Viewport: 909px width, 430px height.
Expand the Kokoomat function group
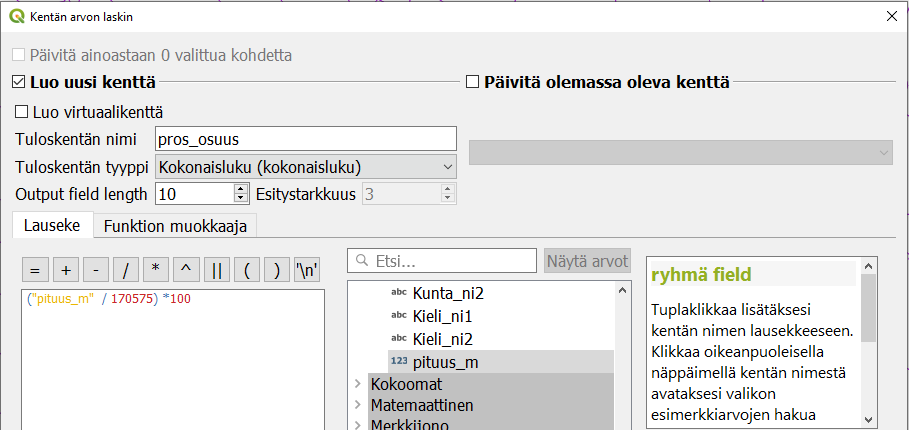(x=357, y=384)
